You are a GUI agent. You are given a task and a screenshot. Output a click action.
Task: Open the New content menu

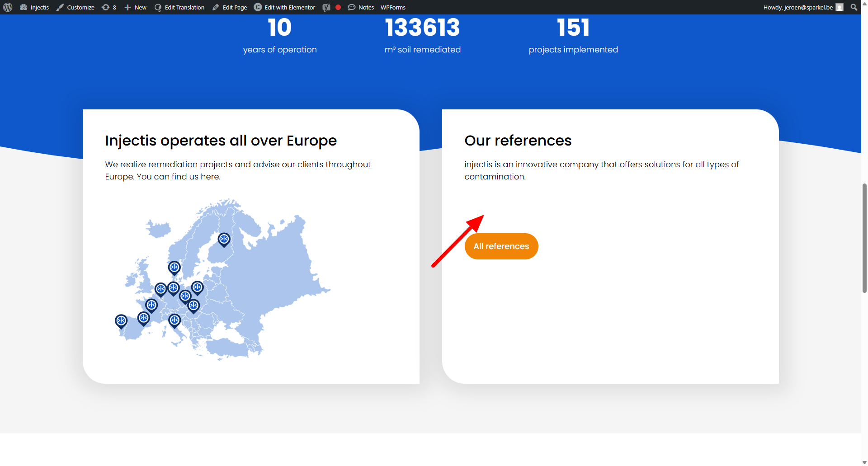[135, 7]
